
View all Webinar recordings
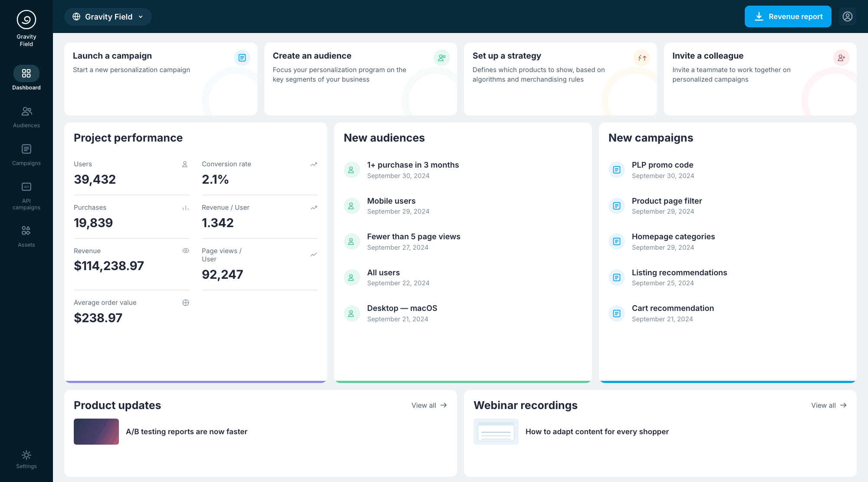click(829, 405)
